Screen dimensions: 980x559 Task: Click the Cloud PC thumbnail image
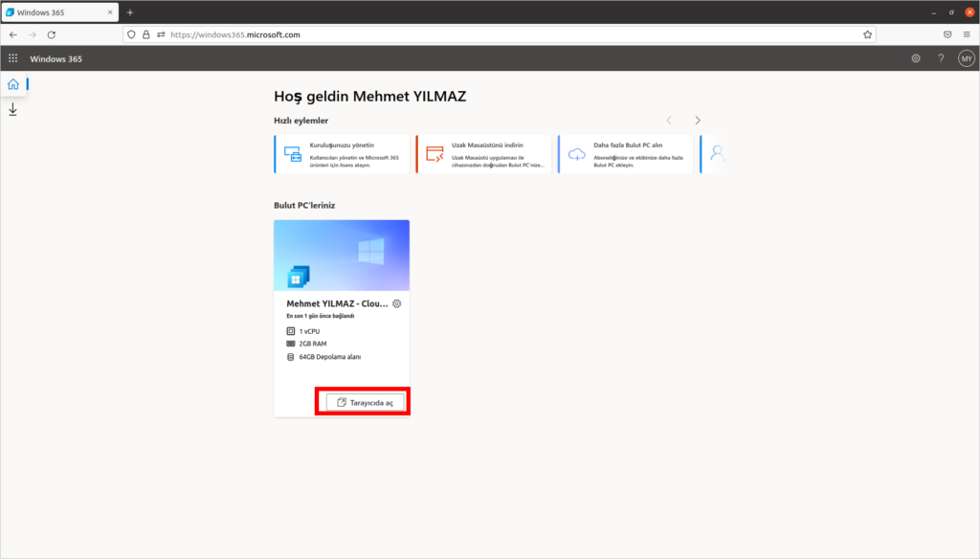(x=342, y=256)
